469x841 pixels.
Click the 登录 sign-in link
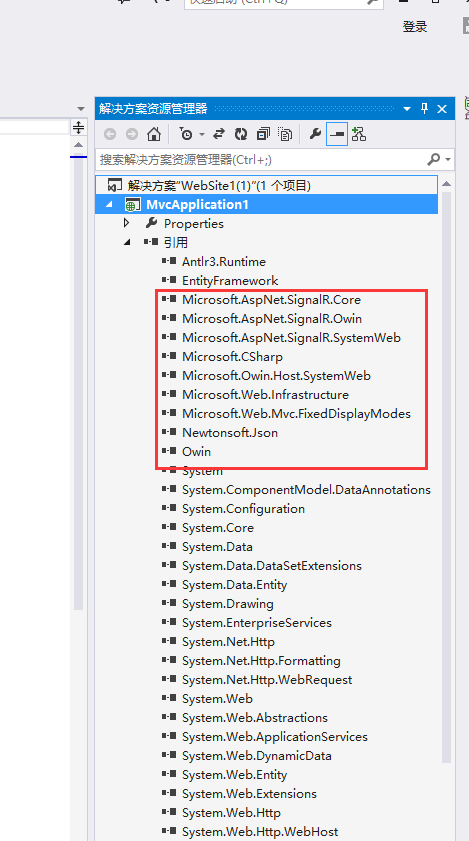click(415, 27)
